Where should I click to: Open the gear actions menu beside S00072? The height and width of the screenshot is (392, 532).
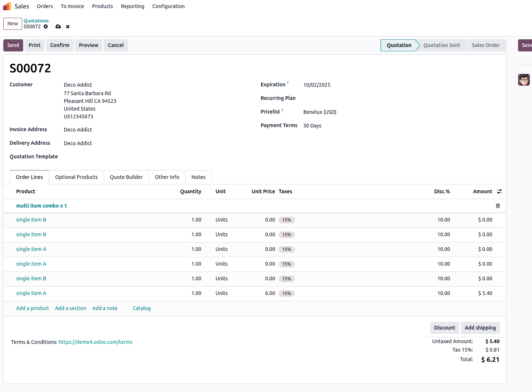tap(46, 26)
